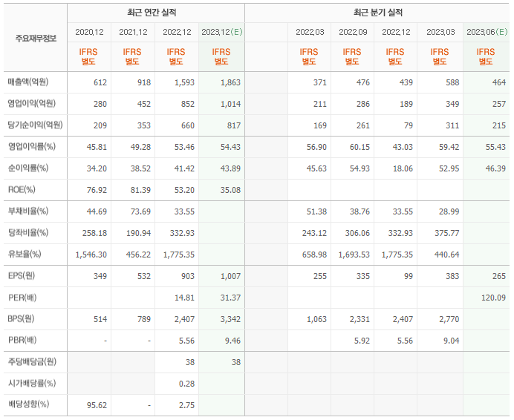The image size is (514, 420).
Task: Click the 2023.06(E) quarterly column header
Action: [487, 32]
